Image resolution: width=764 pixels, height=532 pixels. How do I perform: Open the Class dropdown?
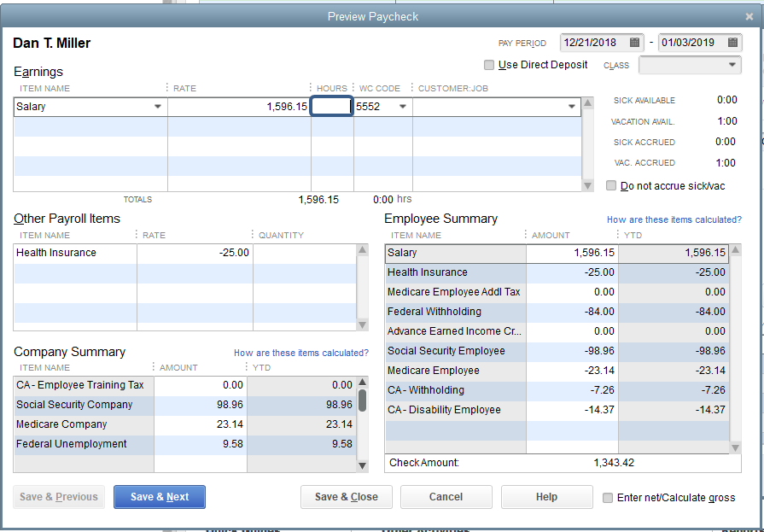tap(732, 65)
